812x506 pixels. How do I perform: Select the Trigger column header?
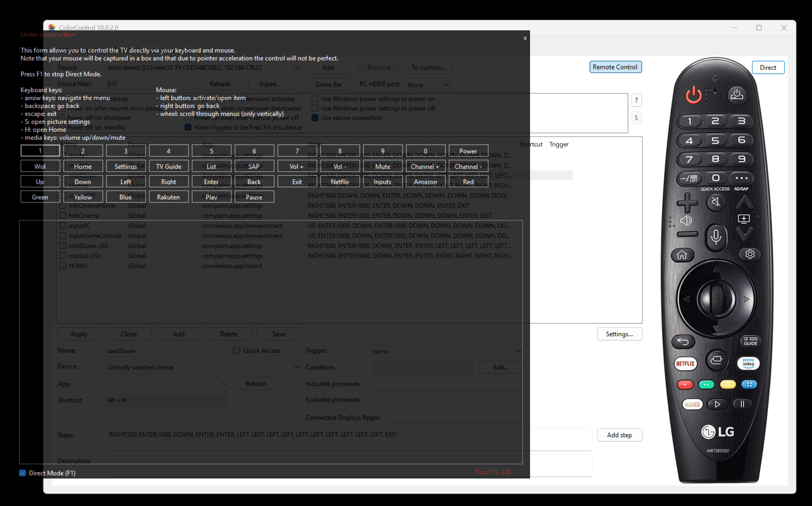pyautogui.click(x=559, y=144)
